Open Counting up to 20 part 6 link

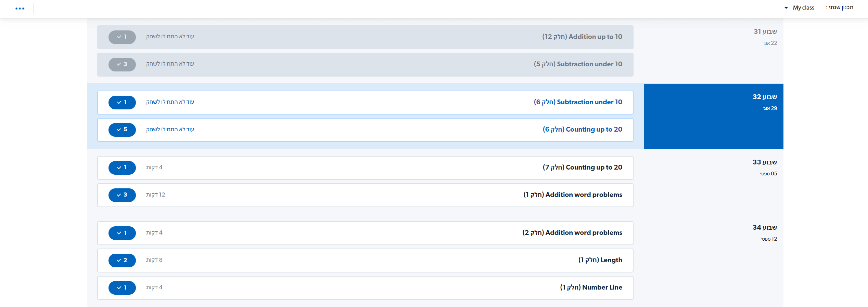click(582, 130)
